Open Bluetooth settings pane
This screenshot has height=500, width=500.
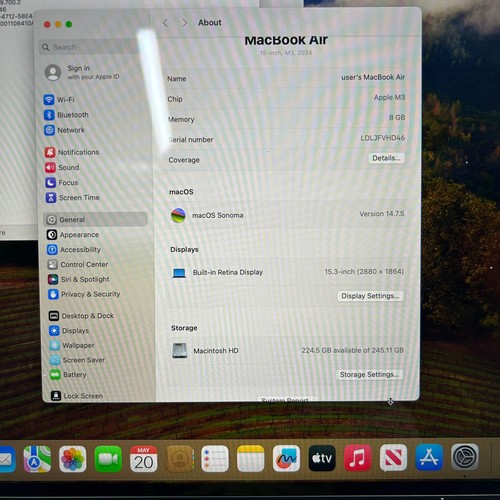pyautogui.click(x=67, y=115)
